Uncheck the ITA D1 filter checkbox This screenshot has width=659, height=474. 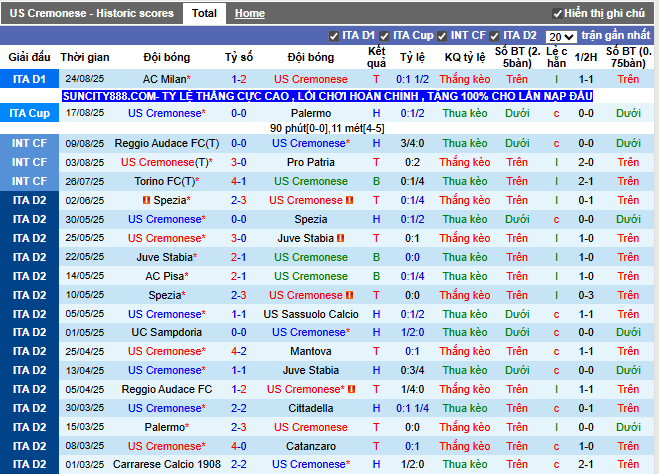pos(334,37)
